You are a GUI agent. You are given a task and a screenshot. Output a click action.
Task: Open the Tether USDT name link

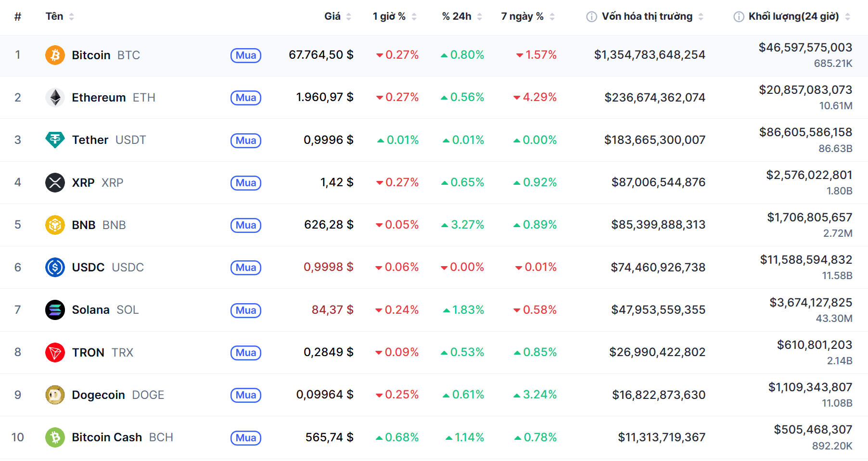click(109, 140)
